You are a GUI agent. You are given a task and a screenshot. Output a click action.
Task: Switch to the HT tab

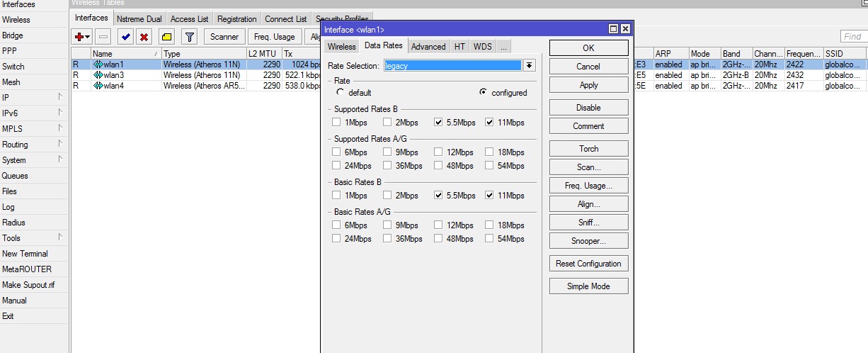459,46
